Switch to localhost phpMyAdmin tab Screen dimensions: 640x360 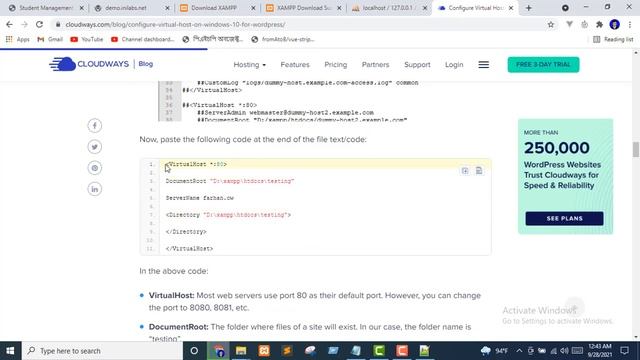[389, 8]
